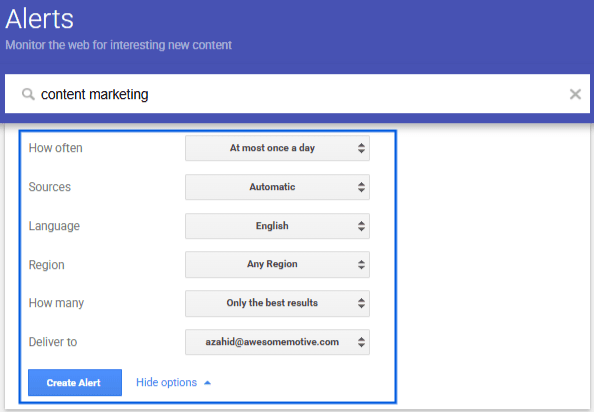Open the Deliver to email dropdown

277,342
